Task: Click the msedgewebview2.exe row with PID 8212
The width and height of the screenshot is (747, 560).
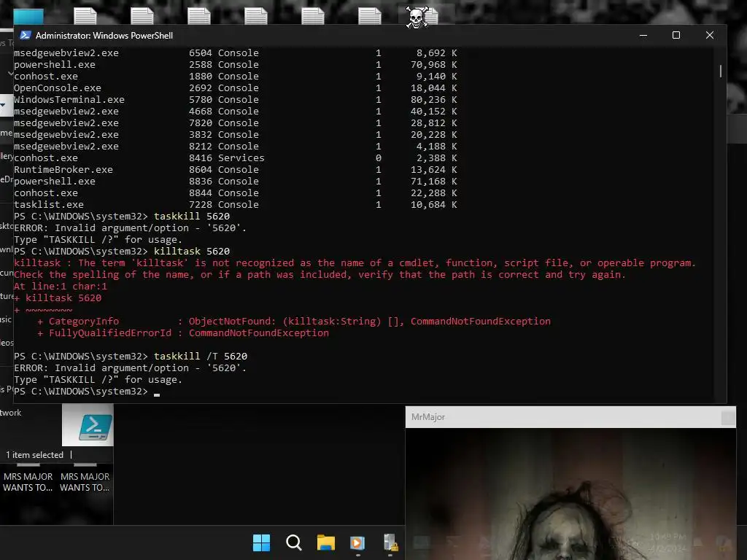Action: [x=236, y=146]
